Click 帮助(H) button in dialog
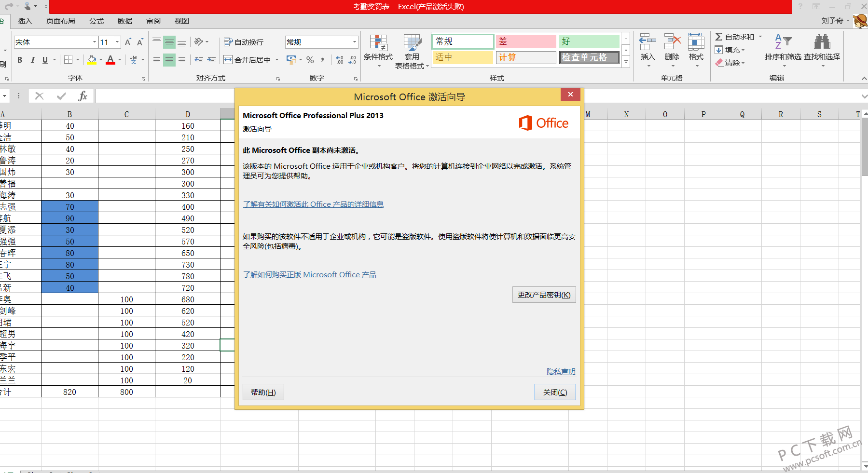This screenshot has height=473, width=868. click(263, 392)
